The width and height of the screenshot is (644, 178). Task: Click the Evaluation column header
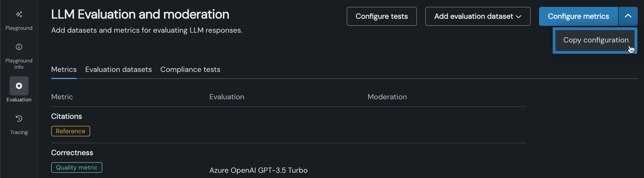[227, 97]
